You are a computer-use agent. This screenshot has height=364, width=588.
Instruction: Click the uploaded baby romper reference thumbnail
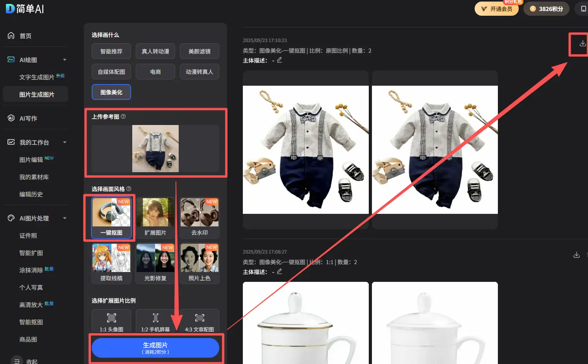point(155,149)
